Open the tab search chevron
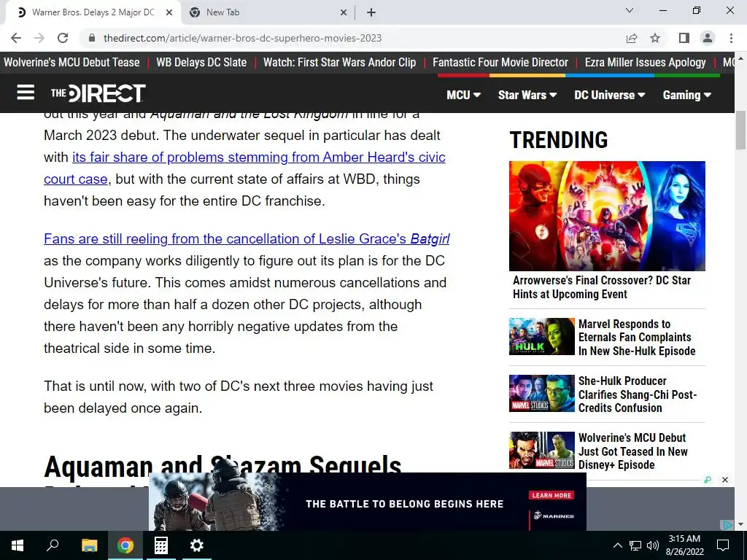Screen dimensions: 747x560 point(630,10)
